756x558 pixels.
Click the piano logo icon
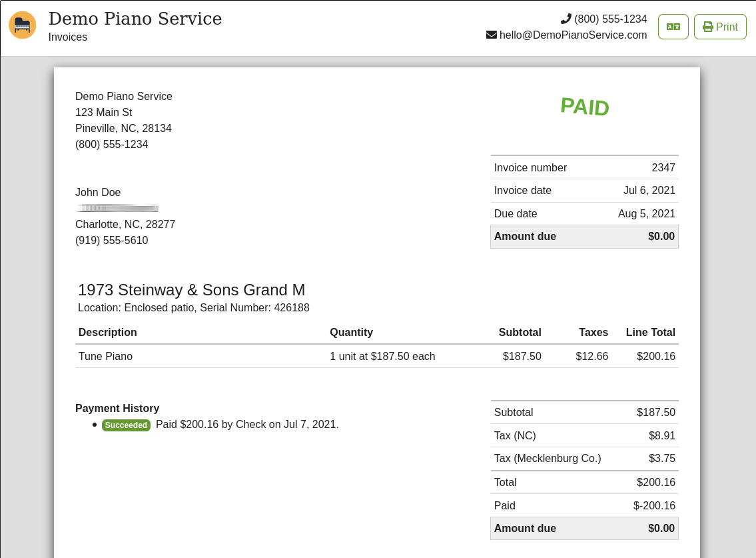(22, 25)
